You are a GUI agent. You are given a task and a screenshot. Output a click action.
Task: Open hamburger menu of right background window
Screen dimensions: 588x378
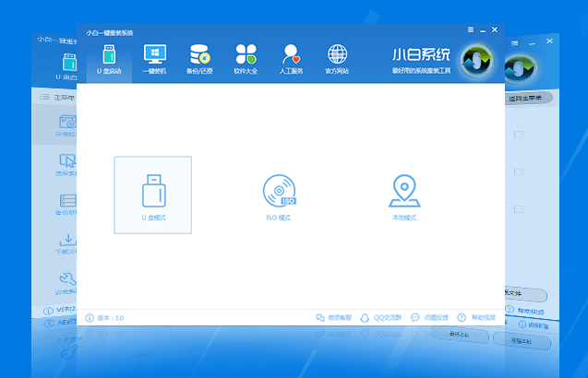click(515, 43)
